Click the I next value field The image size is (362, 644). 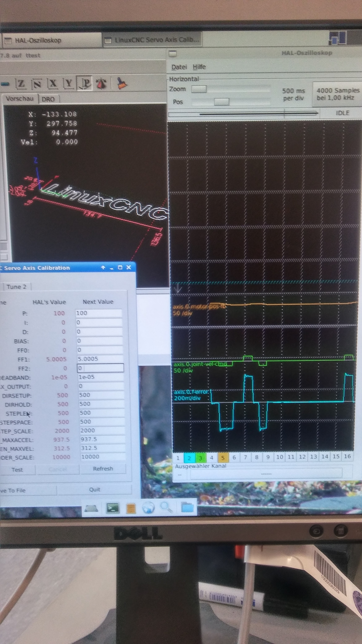pos(99,322)
